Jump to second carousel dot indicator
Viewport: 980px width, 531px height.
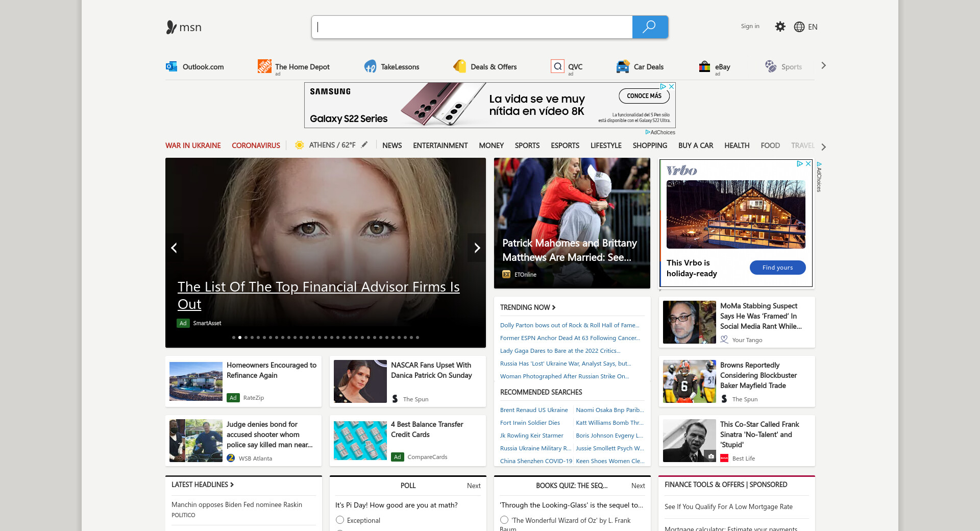click(240, 337)
